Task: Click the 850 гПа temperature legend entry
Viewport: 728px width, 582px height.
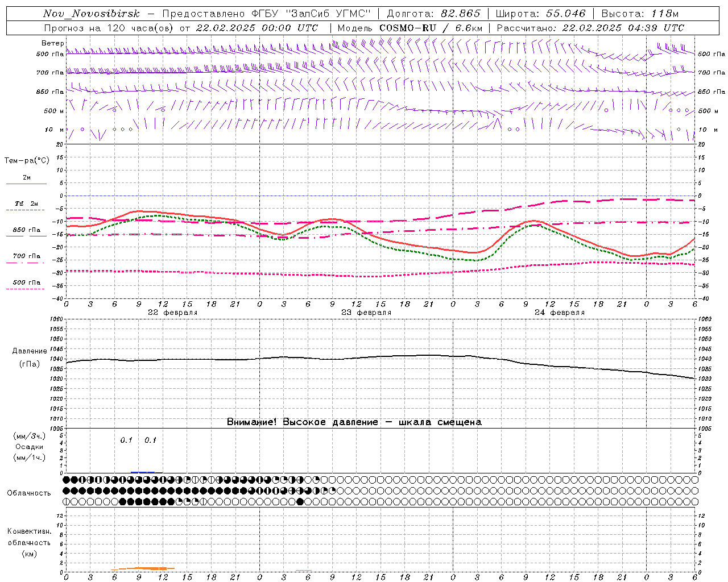Action: tap(26, 230)
